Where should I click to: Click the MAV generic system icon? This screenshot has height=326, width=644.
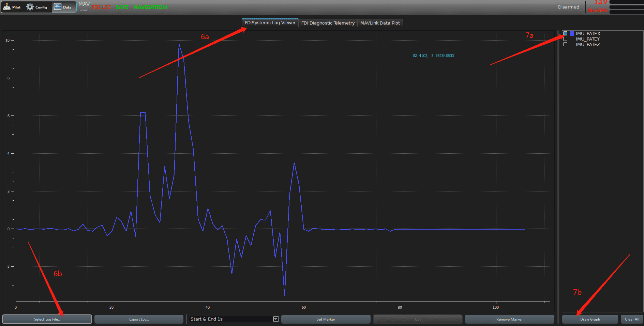[84, 6]
